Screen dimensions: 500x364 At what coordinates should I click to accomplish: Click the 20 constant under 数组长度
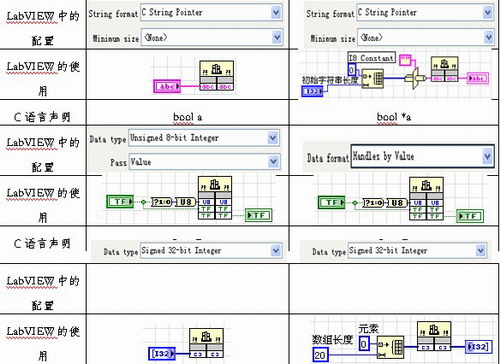pos(320,355)
